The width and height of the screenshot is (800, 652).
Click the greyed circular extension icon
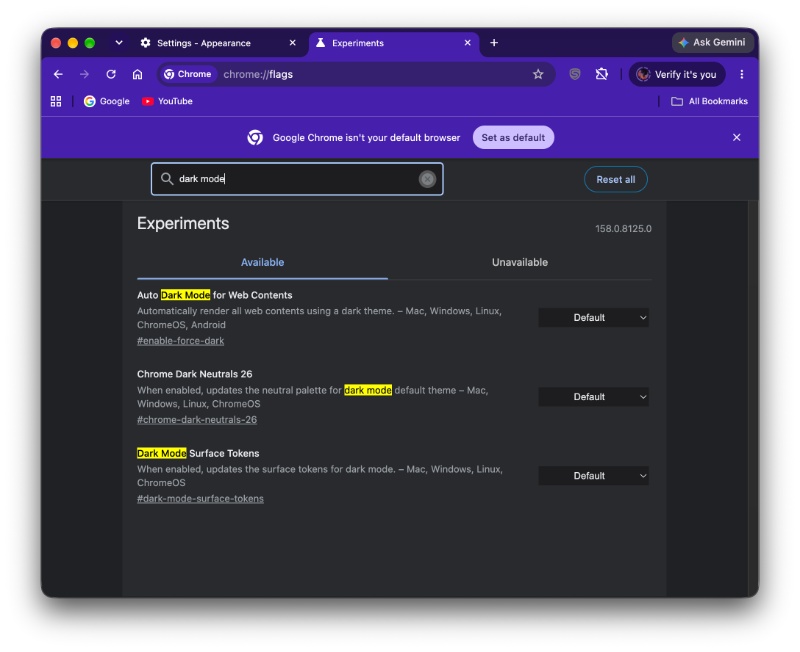(574, 74)
